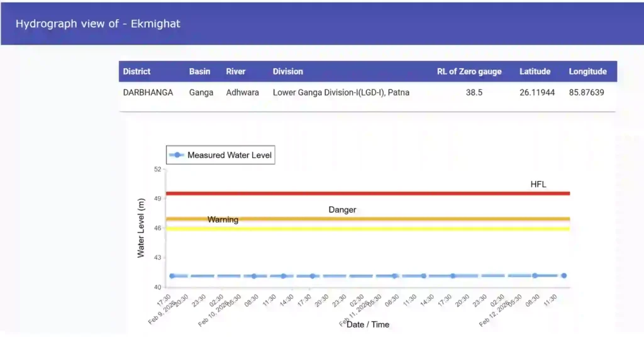Click the blue legend marker icon

click(177, 155)
